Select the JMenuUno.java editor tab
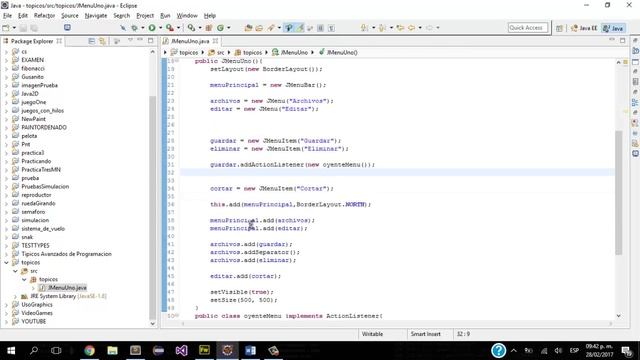The height and width of the screenshot is (360, 640). pos(190,41)
